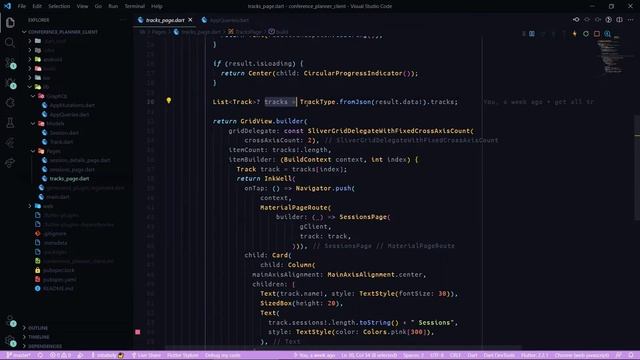
Task: Click the debug restart icon
Action: (586, 34)
